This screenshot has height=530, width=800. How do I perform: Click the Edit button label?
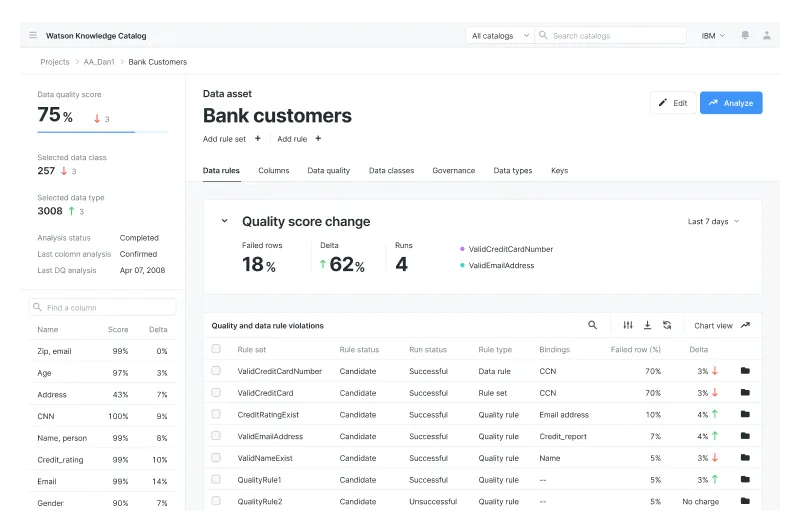tap(680, 103)
